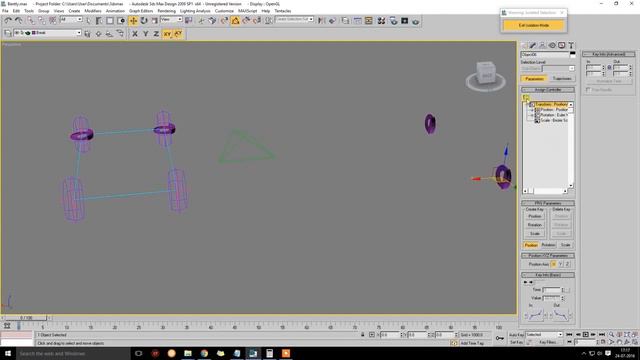640x360 pixels.
Task: Restrict to X axis button
Action: (x=135, y=34)
